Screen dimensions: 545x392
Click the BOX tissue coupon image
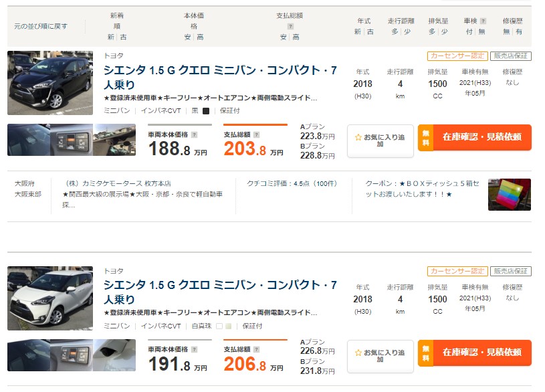click(510, 195)
